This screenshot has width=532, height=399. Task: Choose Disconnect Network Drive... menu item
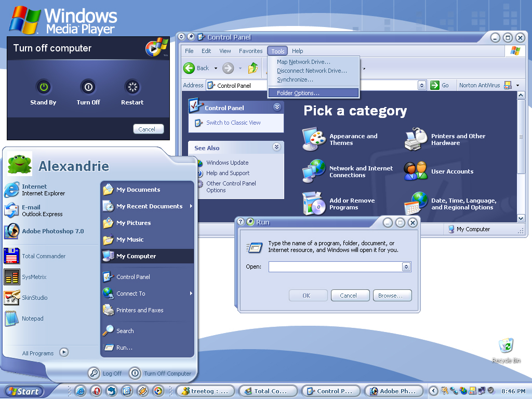pos(313,71)
